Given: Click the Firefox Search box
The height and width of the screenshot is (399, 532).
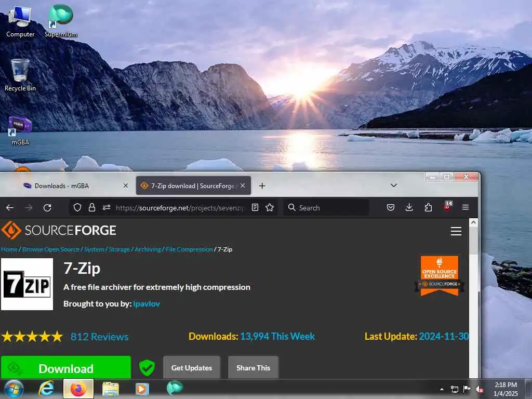Looking at the screenshot, I should (326, 208).
